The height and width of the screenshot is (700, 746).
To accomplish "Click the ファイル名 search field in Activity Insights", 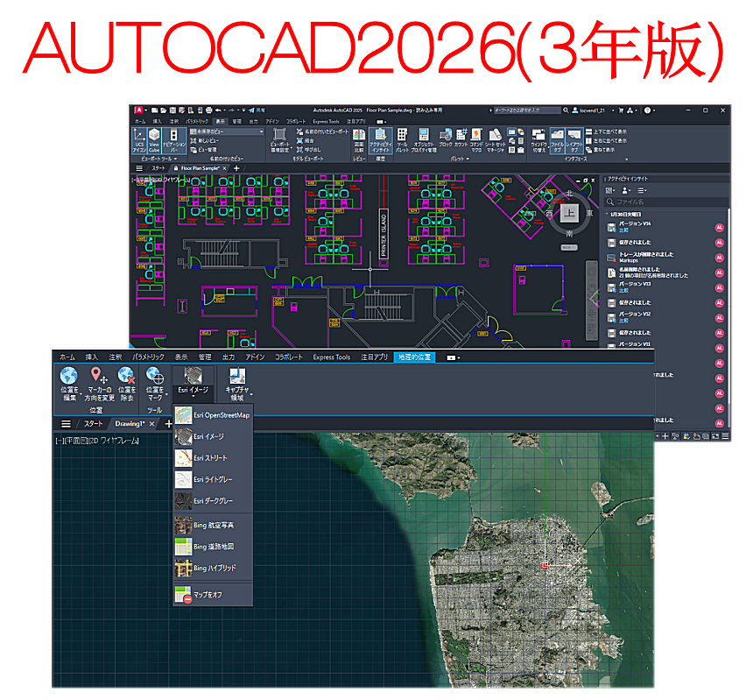I will point(666,202).
